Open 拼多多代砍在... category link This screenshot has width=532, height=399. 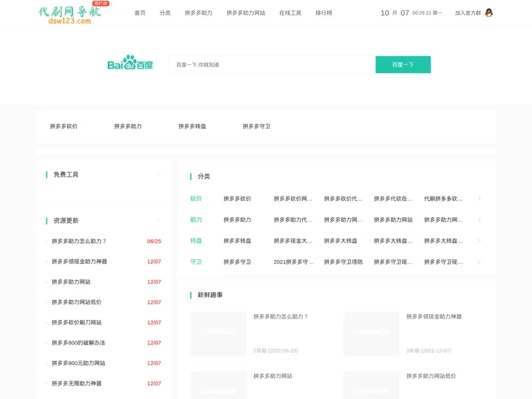[393, 199]
